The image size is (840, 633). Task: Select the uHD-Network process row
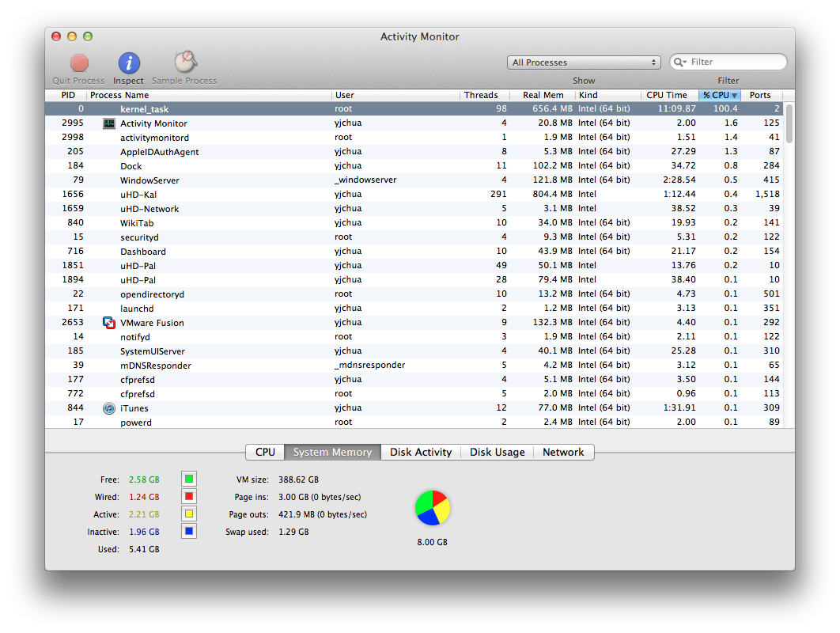pyautogui.click(x=414, y=209)
